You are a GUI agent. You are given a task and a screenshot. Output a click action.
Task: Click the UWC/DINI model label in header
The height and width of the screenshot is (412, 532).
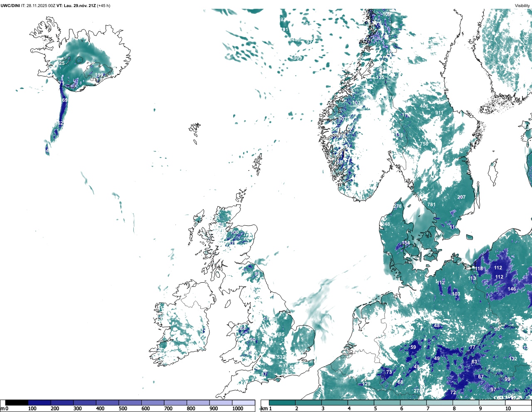pos(10,5)
